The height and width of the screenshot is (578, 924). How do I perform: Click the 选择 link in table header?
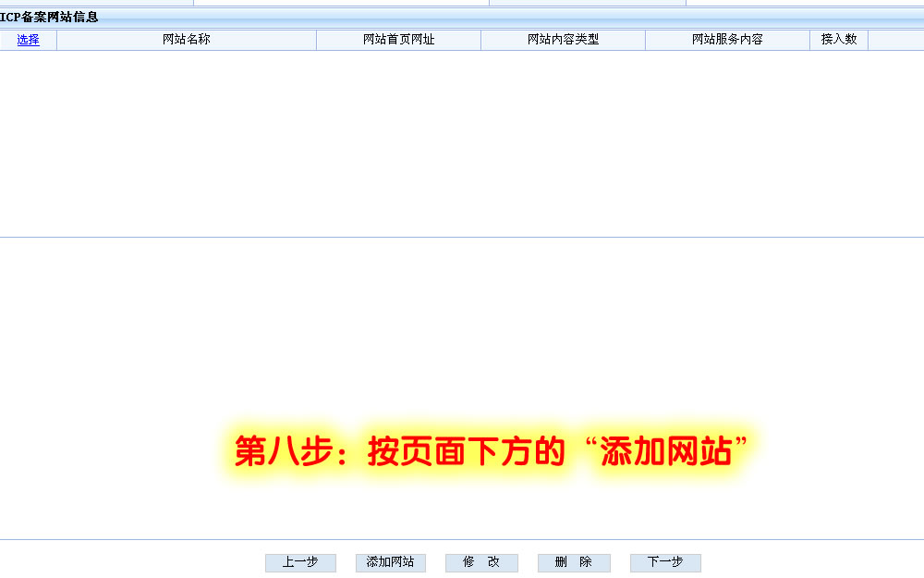point(28,40)
